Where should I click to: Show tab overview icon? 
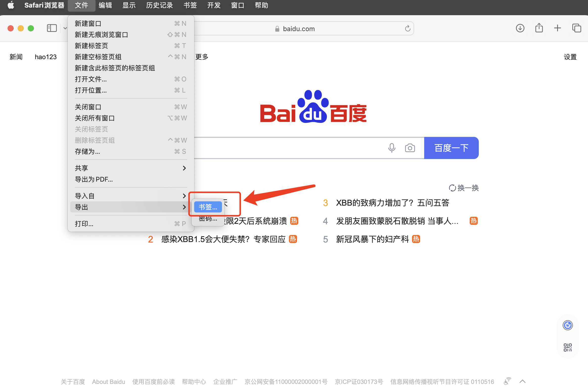pos(577,28)
